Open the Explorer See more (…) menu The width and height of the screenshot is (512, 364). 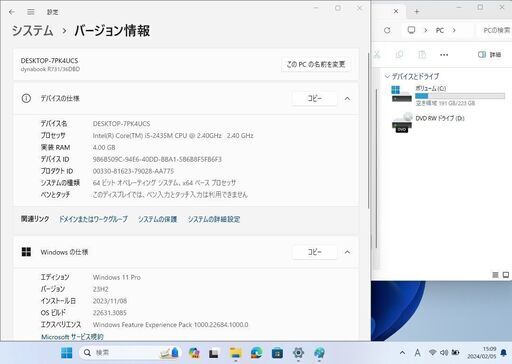pyautogui.click(x=444, y=55)
